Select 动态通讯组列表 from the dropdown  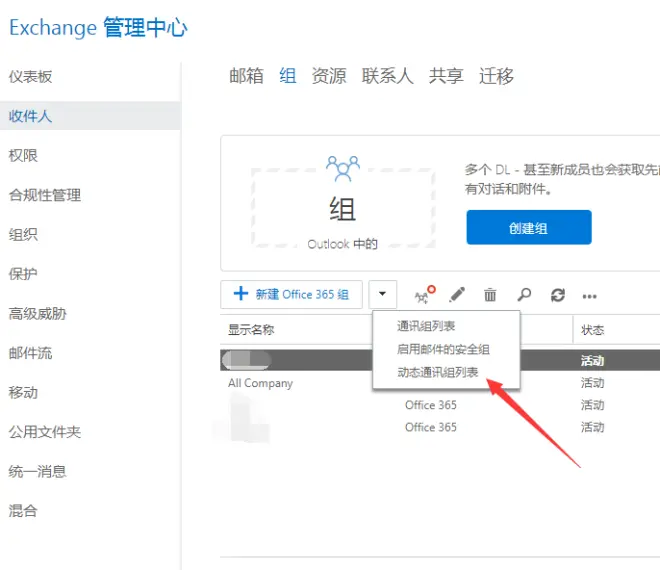(x=437, y=372)
